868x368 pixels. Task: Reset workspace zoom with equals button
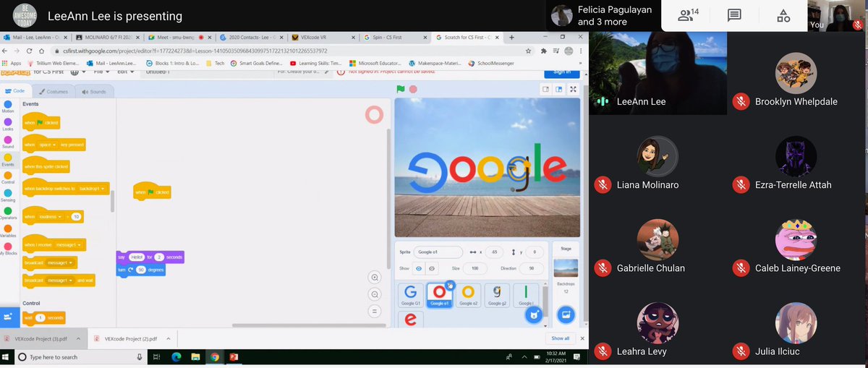pos(374,311)
